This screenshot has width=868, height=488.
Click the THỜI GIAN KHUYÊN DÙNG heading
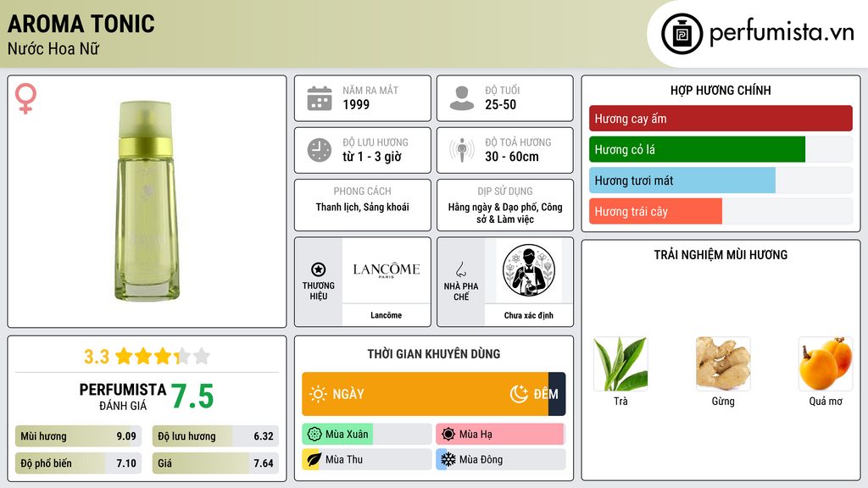coord(434,354)
